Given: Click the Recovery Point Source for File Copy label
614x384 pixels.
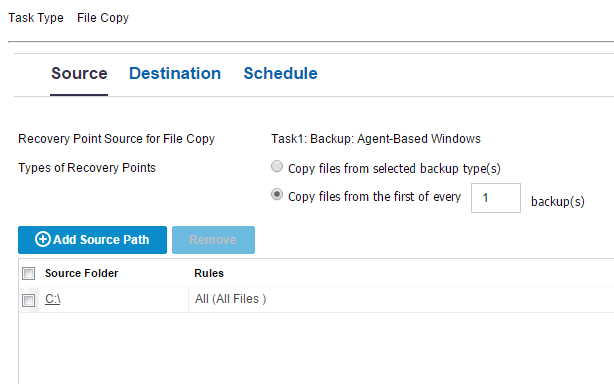Looking at the screenshot, I should pyautogui.click(x=117, y=139).
